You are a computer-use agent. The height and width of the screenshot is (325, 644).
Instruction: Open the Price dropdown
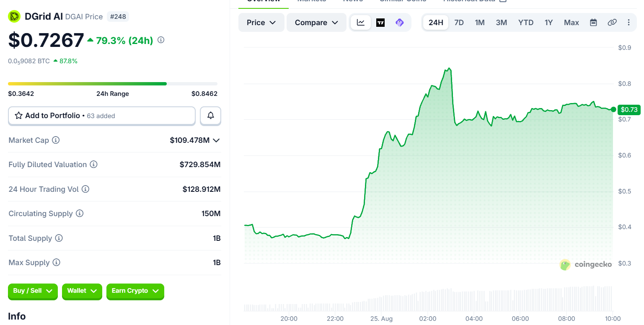click(x=261, y=23)
